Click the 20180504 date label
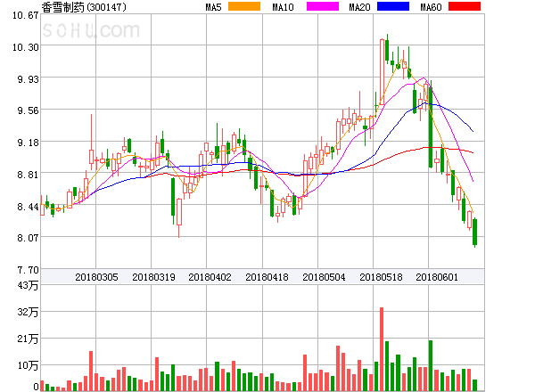The image size is (535, 392). [324, 277]
